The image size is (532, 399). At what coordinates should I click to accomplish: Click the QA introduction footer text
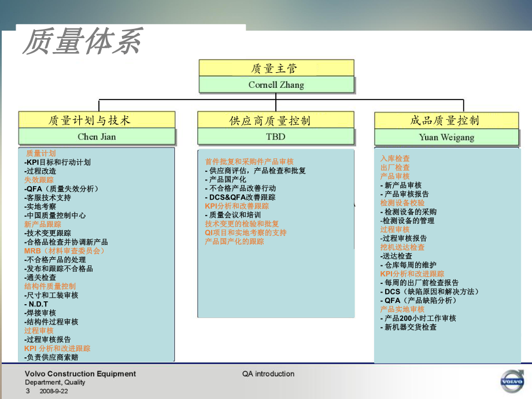coord(269,374)
